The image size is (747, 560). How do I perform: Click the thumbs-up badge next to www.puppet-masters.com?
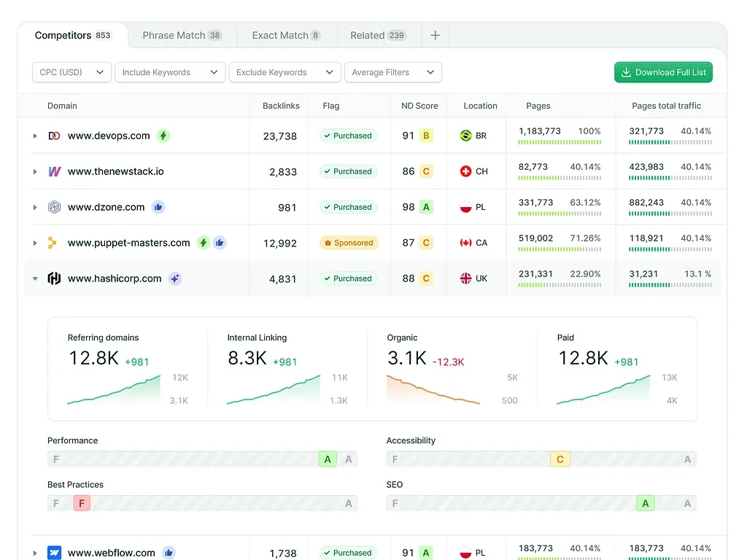[220, 243]
